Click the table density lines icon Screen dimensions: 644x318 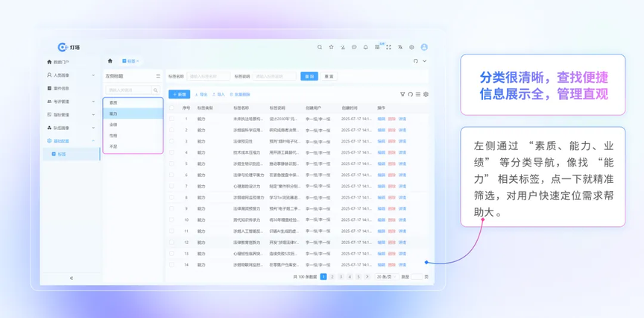click(x=417, y=94)
